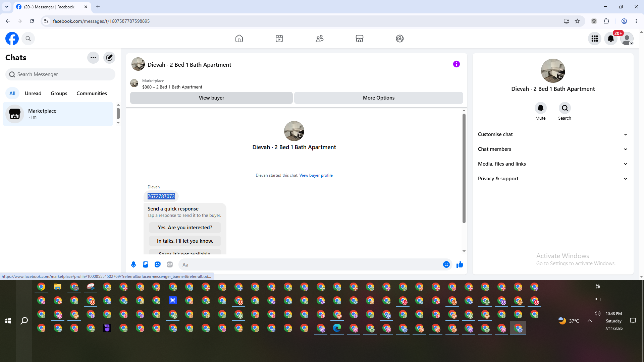Open the Facebook menu grid icon
644x362 pixels.
tap(595, 39)
